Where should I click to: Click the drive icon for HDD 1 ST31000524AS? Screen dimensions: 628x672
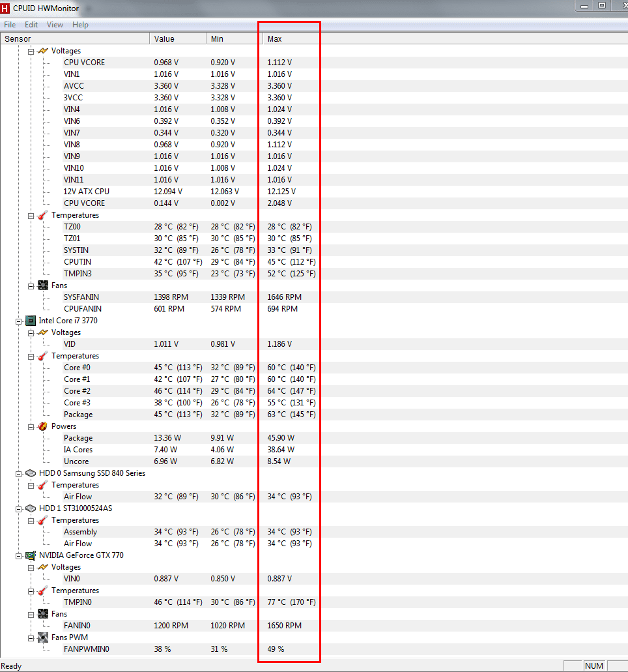pos(31,508)
